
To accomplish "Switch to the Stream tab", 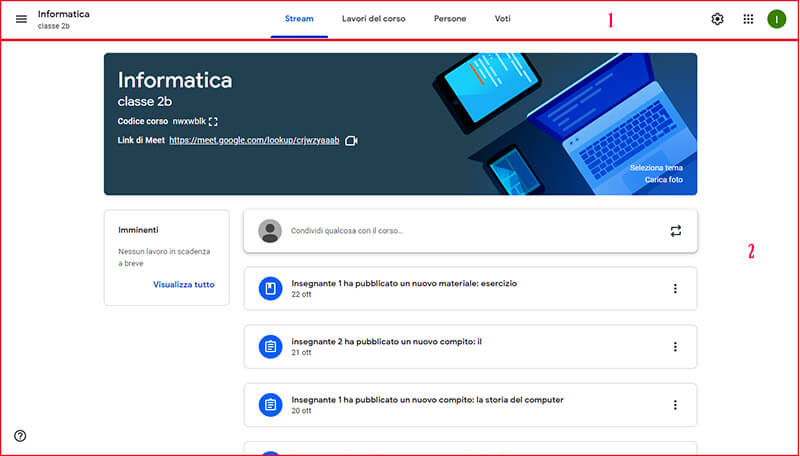I will (x=299, y=19).
